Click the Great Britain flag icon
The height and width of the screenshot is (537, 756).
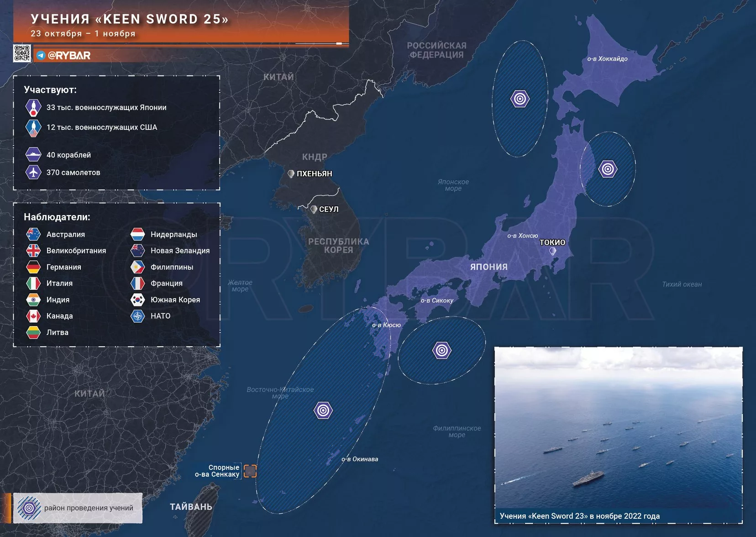point(33,251)
